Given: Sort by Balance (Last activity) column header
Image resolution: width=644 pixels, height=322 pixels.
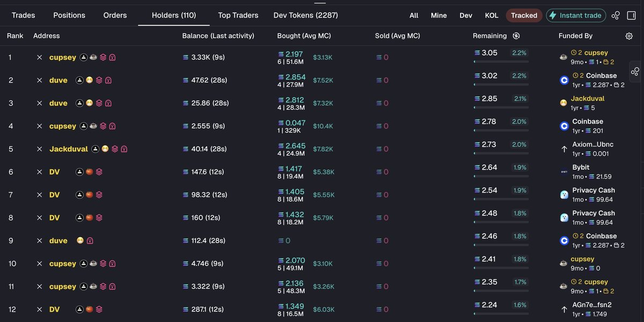Looking at the screenshot, I should click(x=218, y=36).
